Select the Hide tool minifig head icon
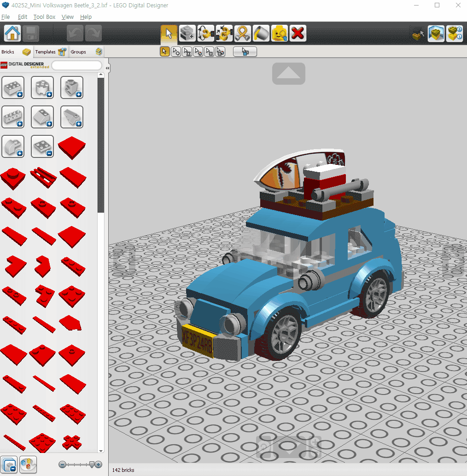Viewport: 467px width, 476px height. [x=280, y=34]
